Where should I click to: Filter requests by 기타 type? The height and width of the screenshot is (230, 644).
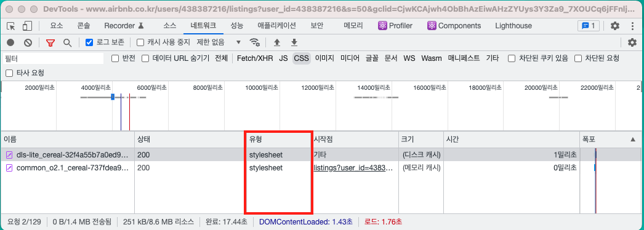pyautogui.click(x=493, y=58)
